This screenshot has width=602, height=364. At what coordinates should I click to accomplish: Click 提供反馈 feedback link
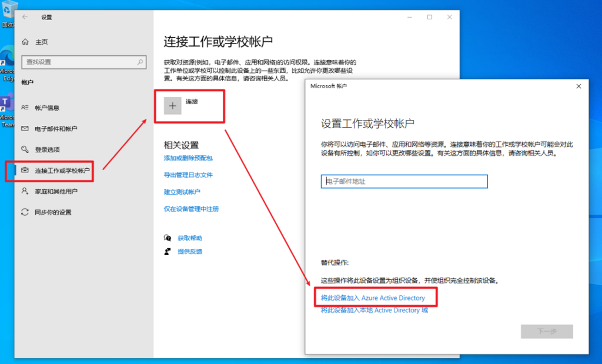coord(190,252)
